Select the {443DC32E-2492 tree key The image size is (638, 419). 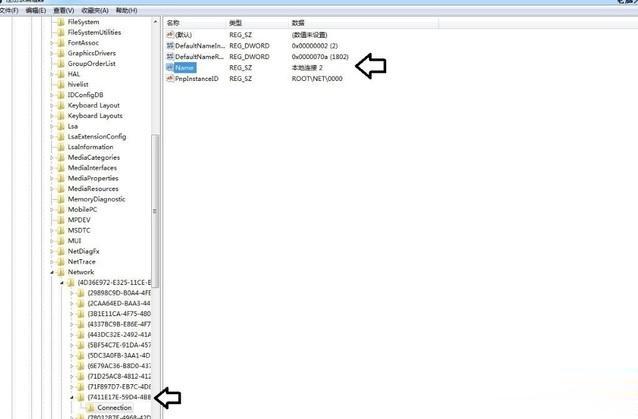tap(119, 335)
